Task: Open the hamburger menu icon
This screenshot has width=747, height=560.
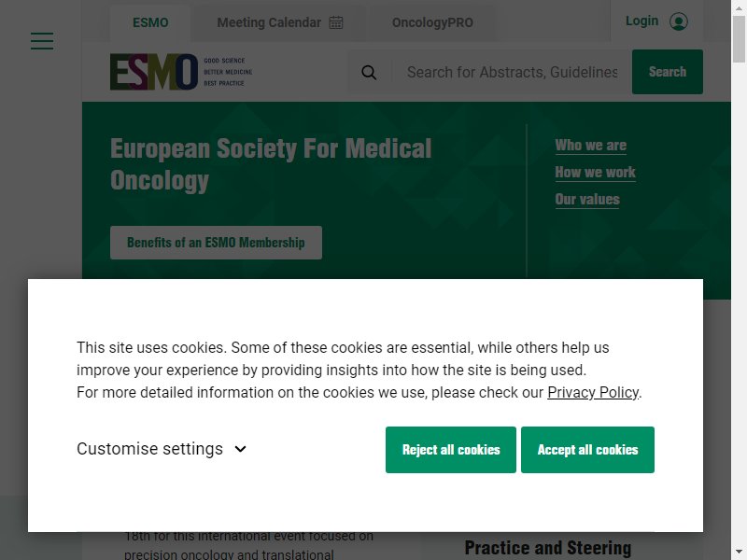Action: click(42, 41)
